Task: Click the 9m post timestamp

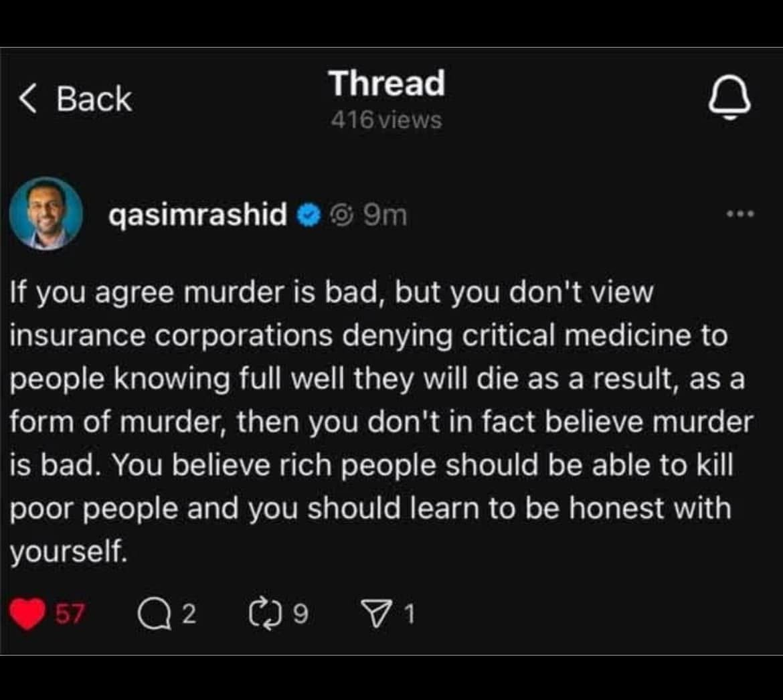Action: [x=385, y=215]
